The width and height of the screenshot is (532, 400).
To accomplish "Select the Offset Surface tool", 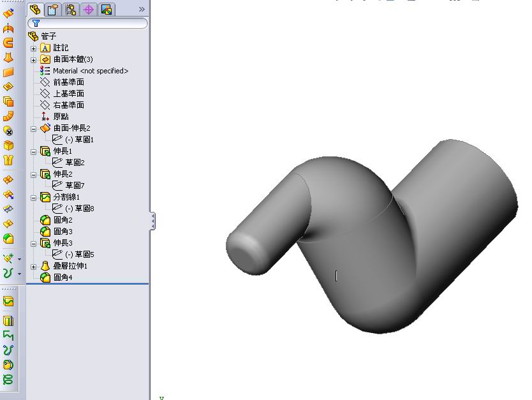I will [x=8, y=101].
